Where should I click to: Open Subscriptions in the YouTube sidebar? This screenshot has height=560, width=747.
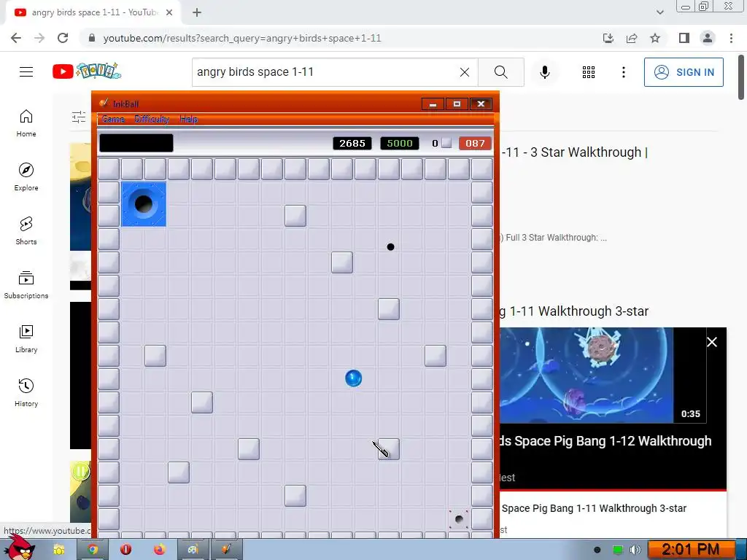point(26,285)
